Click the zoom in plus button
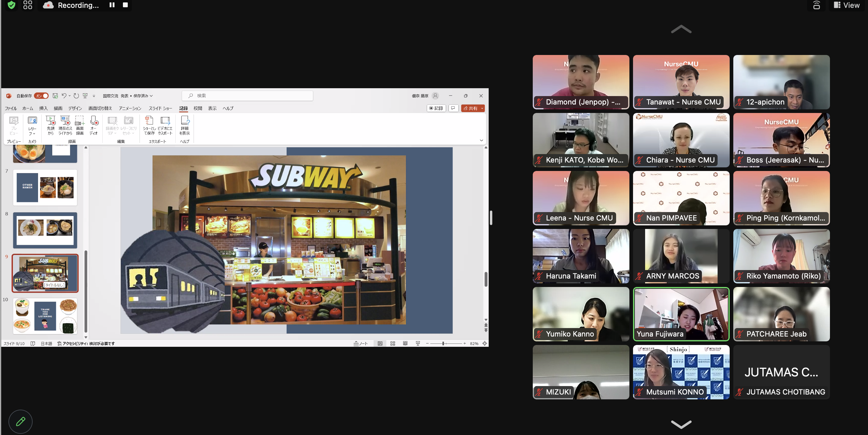This screenshot has width=868, height=435. [x=465, y=343]
